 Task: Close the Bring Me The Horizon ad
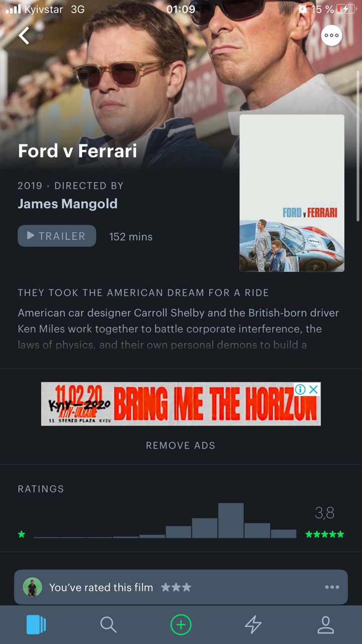[x=314, y=389]
